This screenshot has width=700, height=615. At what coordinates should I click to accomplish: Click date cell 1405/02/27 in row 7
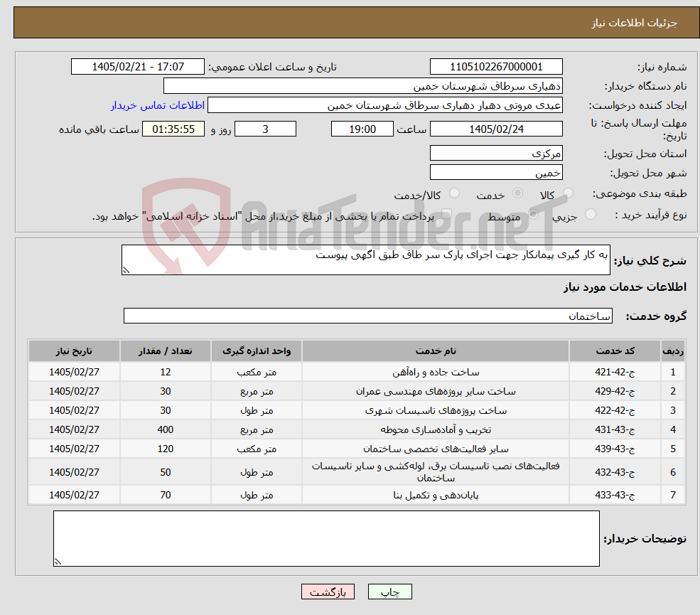74,495
